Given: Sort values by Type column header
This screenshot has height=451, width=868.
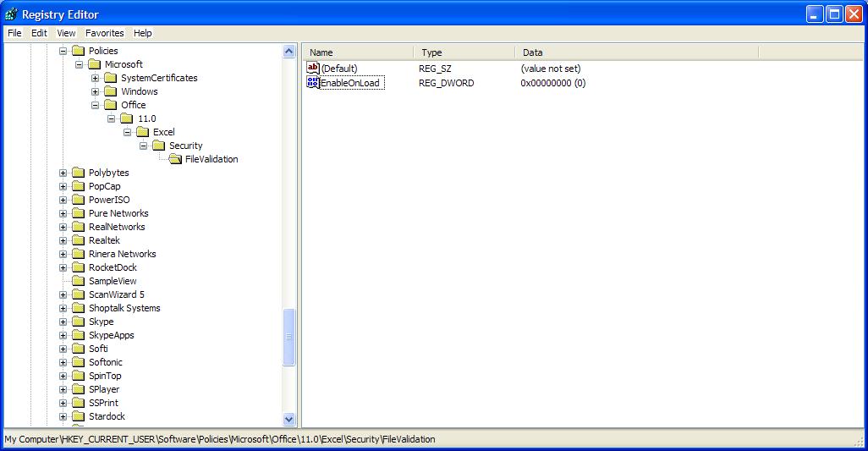Looking at the screenshot, I should (x=464, y=52).
